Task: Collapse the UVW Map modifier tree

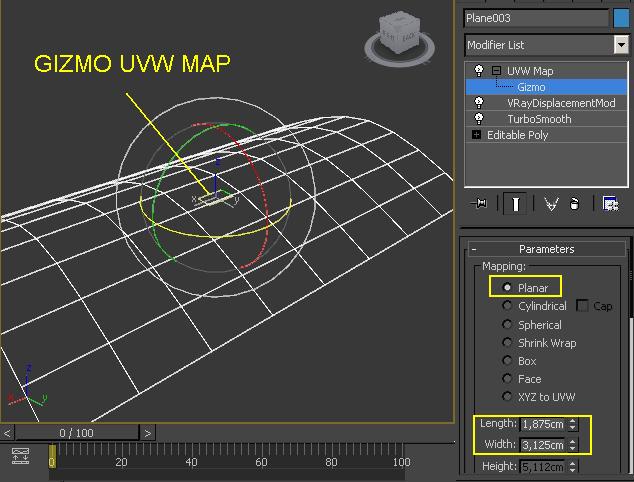Action: tap(496, 71)
